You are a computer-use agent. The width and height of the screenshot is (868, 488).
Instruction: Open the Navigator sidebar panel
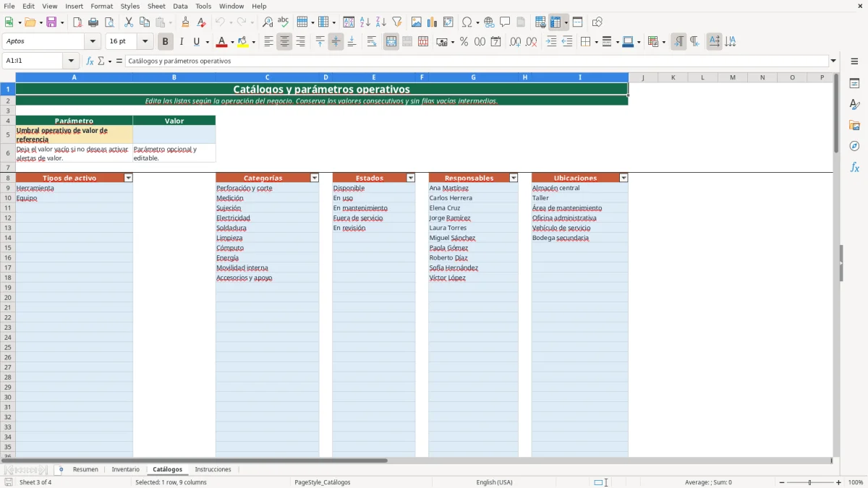point(854,146)
